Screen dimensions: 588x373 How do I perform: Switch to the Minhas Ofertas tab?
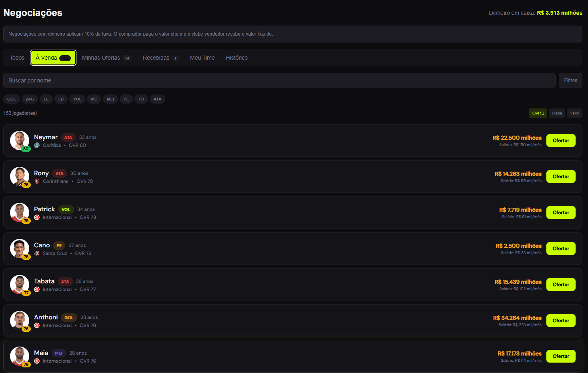(x=106, y=58)
